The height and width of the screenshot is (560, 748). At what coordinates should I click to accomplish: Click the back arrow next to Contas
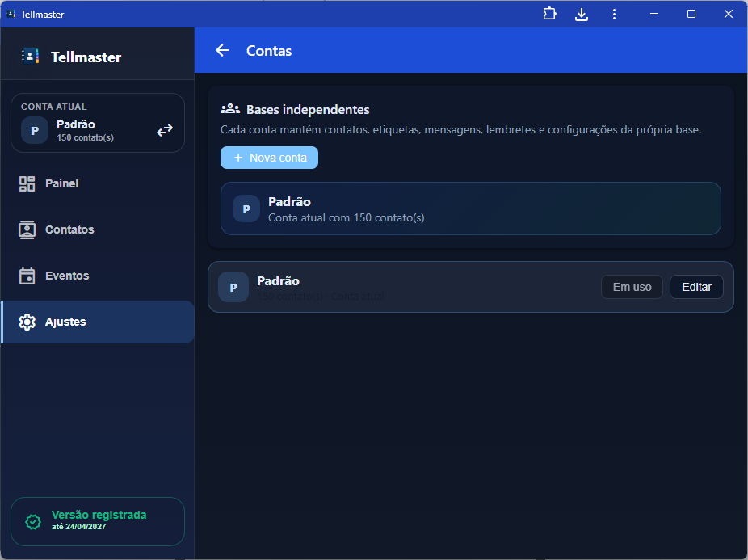click(222, 51)
